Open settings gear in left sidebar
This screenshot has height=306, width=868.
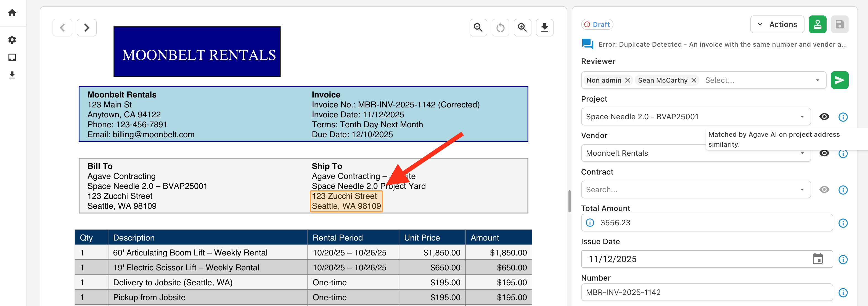(x=12, y=40)
